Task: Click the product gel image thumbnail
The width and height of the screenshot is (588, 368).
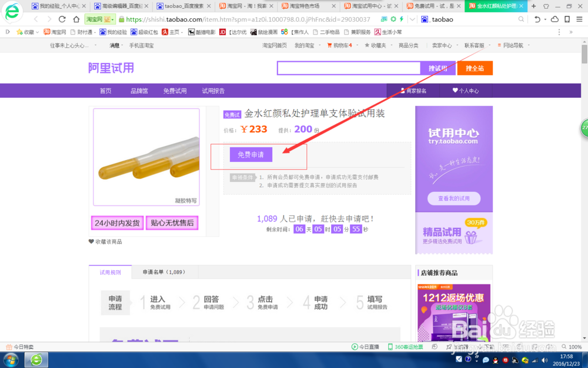Action: pos(146,157)
